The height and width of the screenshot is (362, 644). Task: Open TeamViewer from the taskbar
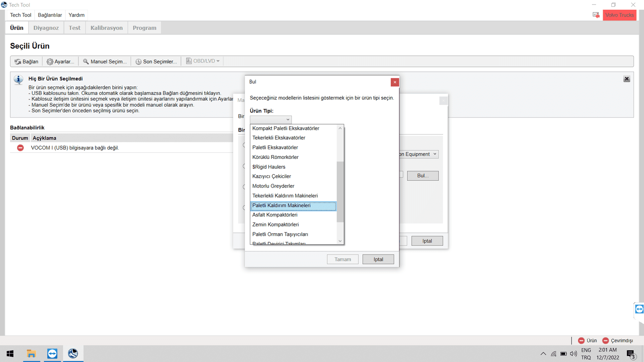pyautogui.click(x=52, y=354)
